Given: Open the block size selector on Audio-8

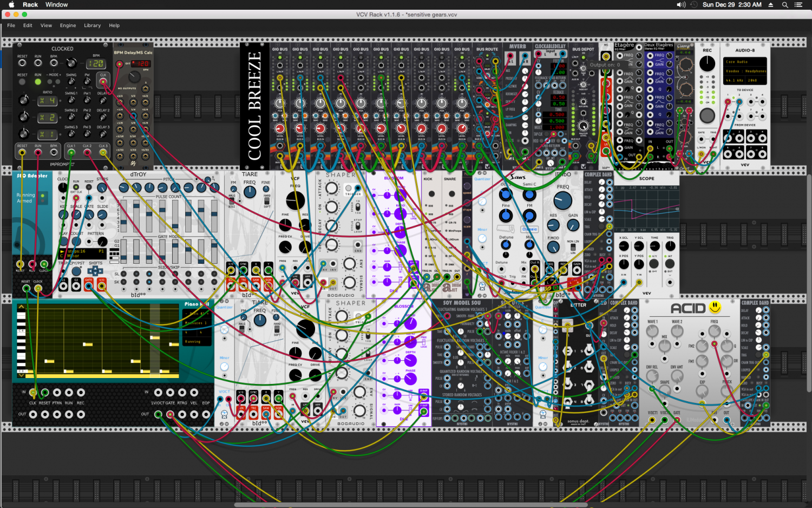Looking at the screenshot, I should tap(756, 80).
